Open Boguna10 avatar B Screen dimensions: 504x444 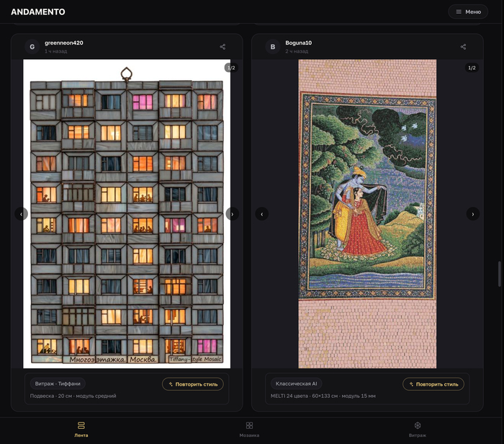273,47
